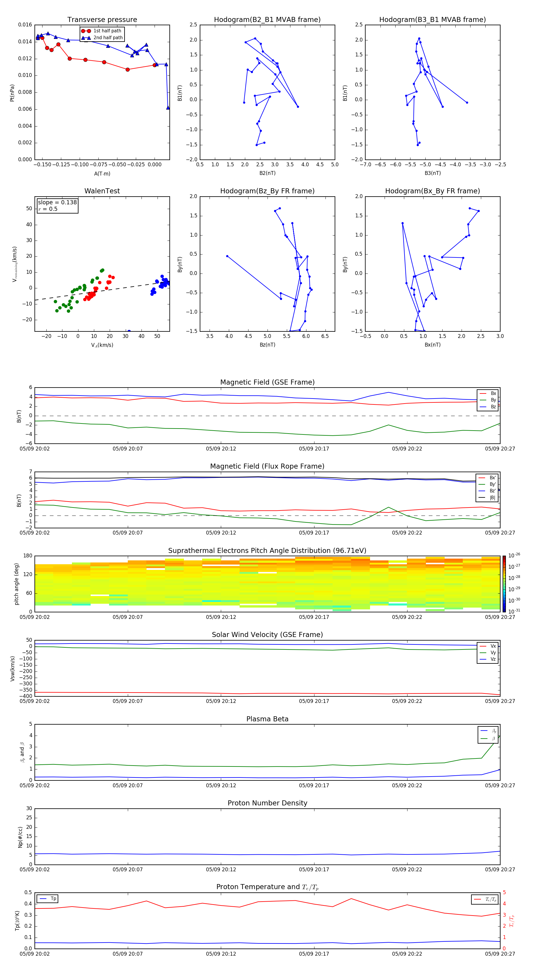Click the 'Tp(10^6K)' y-axis label

point(17,921)
